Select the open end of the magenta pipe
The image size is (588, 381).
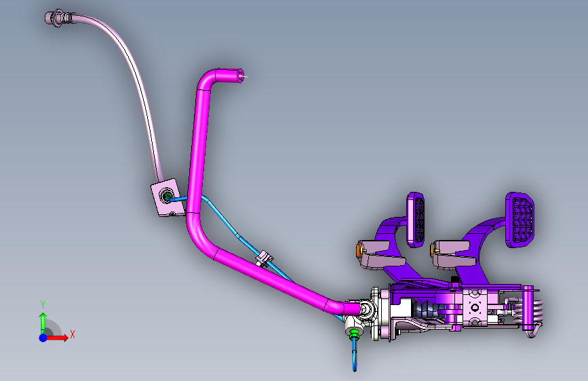[240, 76]
